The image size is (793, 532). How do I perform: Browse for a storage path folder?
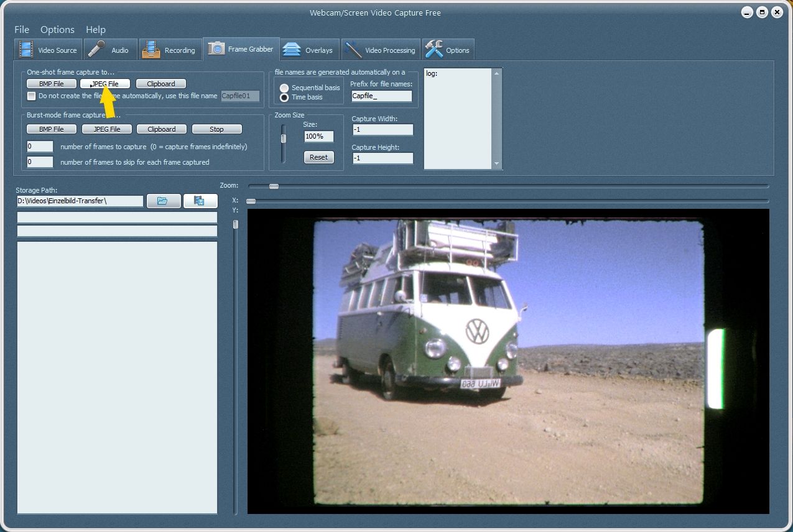click(164, 201)
